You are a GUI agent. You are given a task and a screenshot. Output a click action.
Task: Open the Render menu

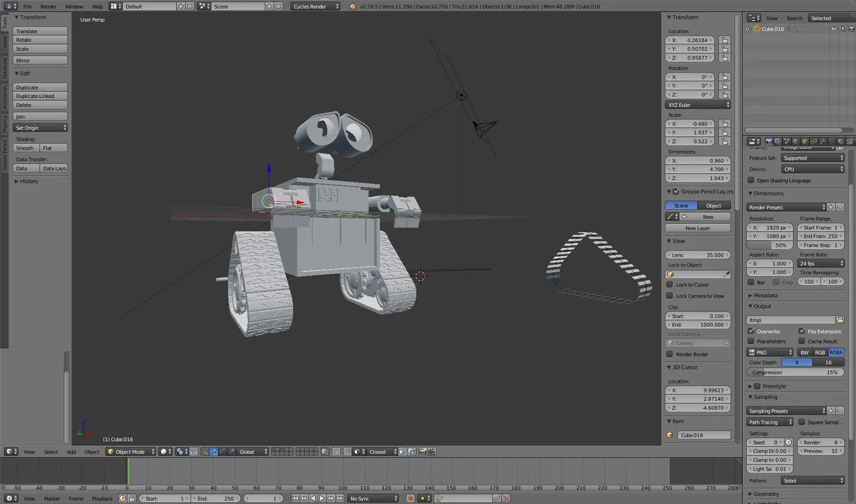(x=48, y=6)
